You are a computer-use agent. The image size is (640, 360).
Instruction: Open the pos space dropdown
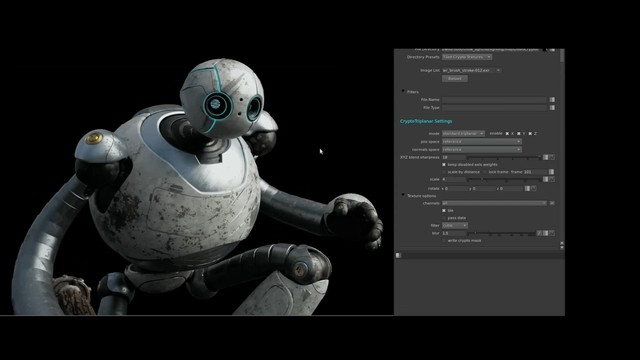click(482, 142)
